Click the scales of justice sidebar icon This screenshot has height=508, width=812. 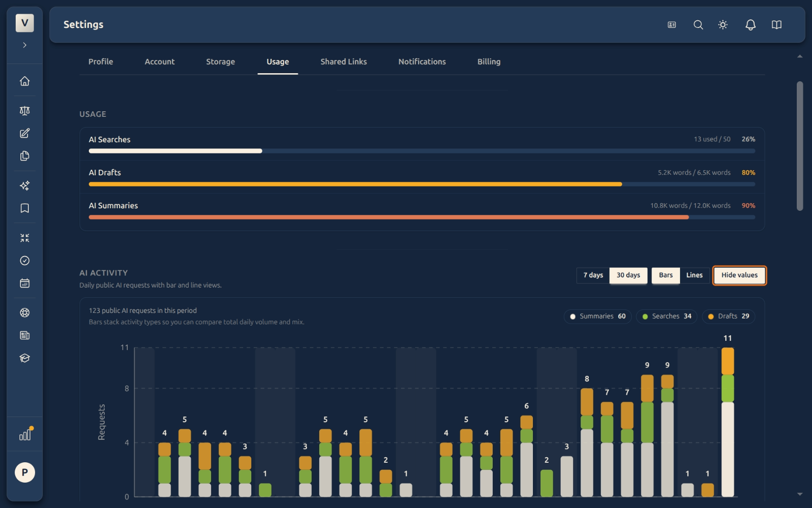click(x=24, y=111)
